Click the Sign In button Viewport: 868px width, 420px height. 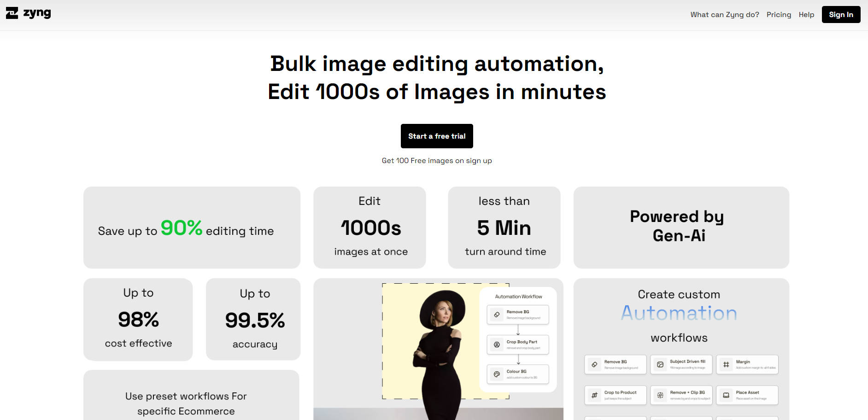pos(841,14)
